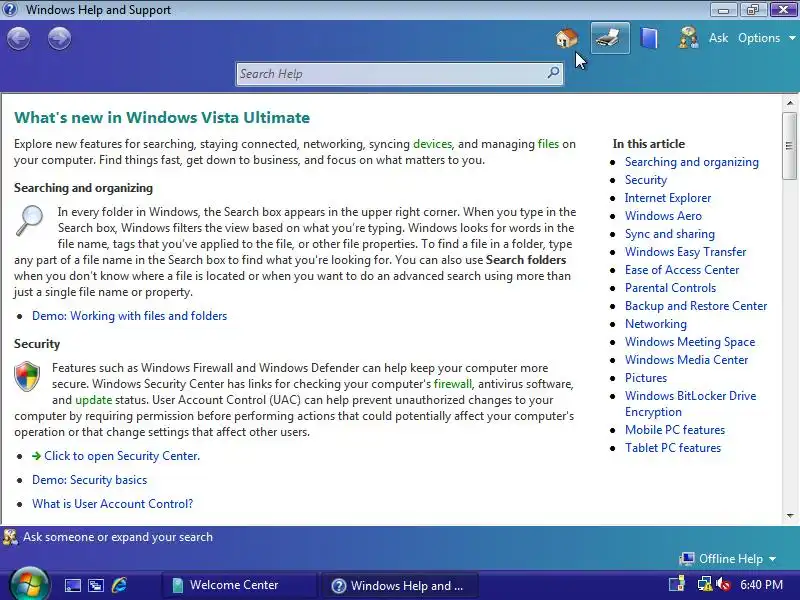Jump to Pictures section
The height and width of the screenshot is (600, 800).
point(646,378)
